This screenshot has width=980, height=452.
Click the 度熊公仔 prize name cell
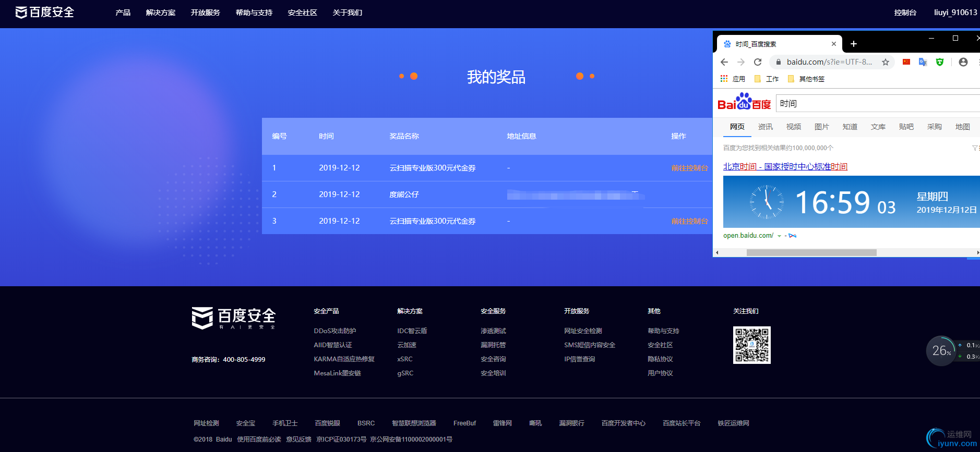click(x=404, y=194)
